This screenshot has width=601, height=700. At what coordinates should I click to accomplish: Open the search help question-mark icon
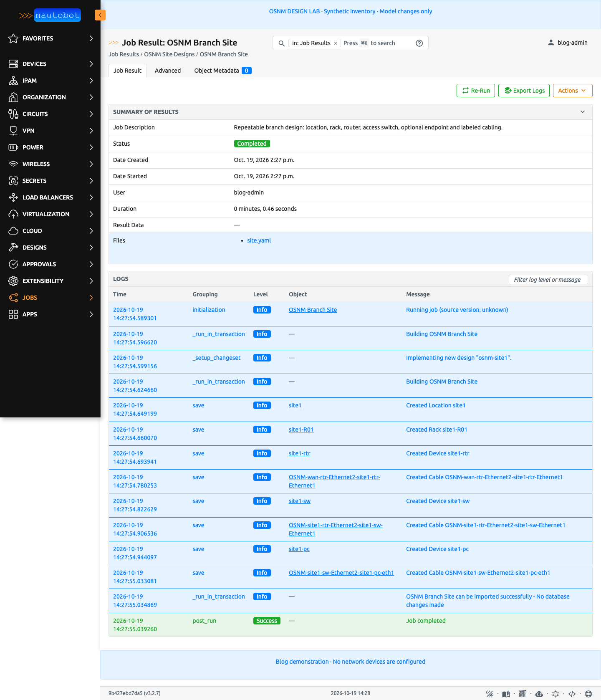click(419, 43)
